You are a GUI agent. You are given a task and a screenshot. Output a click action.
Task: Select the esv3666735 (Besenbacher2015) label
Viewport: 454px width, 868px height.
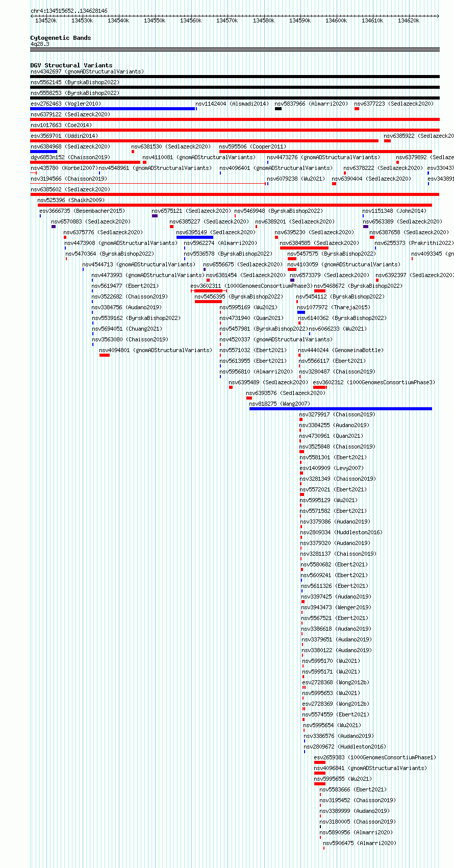pos(82,211)
